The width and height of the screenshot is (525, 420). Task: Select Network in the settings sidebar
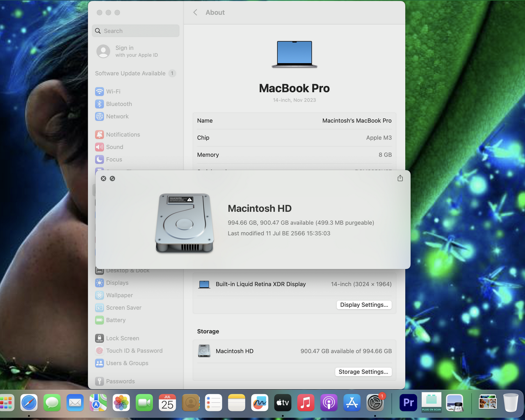[112, 116]
